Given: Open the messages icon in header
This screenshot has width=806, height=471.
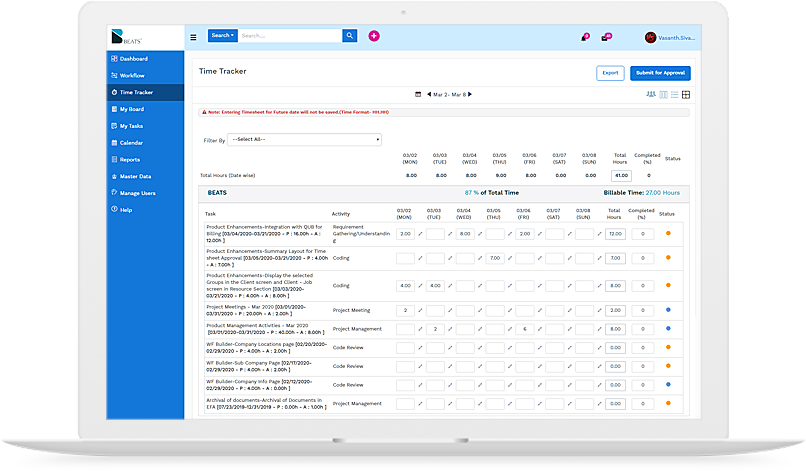Looking at the screenshot, I should 606,37.
